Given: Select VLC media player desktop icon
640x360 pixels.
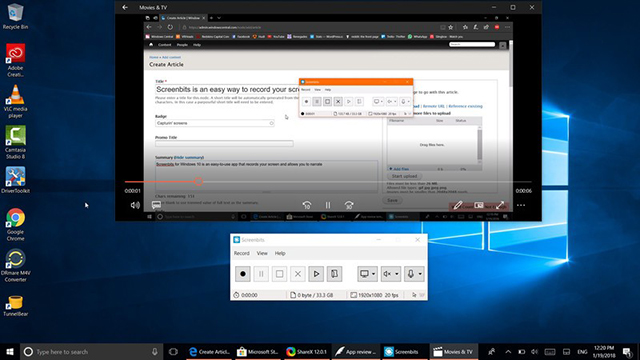Looking at the screenshot, I should 16,101.
